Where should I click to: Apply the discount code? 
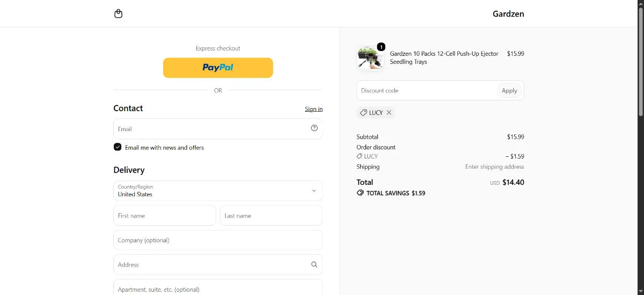pyautogui.click(x=509, y=90)
